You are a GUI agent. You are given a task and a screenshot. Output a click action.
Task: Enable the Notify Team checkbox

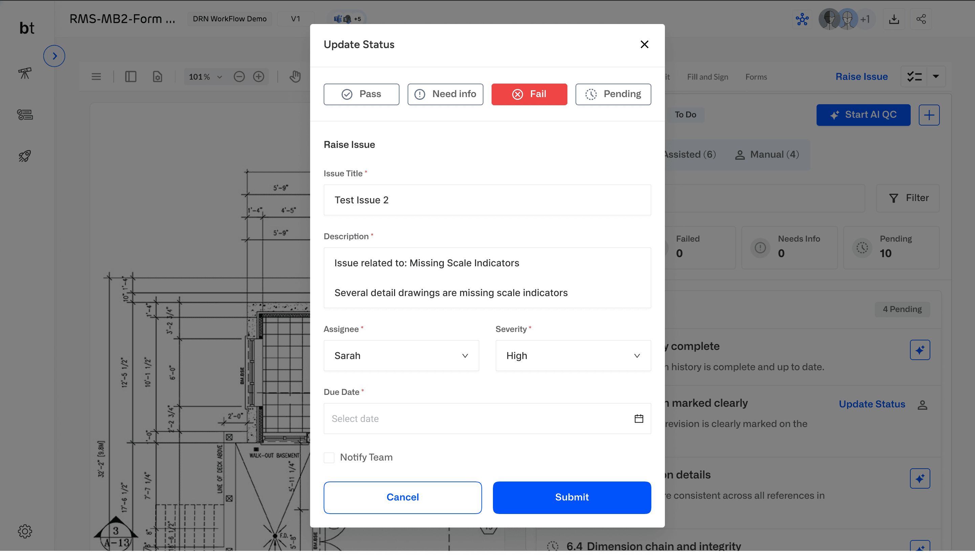329,458
